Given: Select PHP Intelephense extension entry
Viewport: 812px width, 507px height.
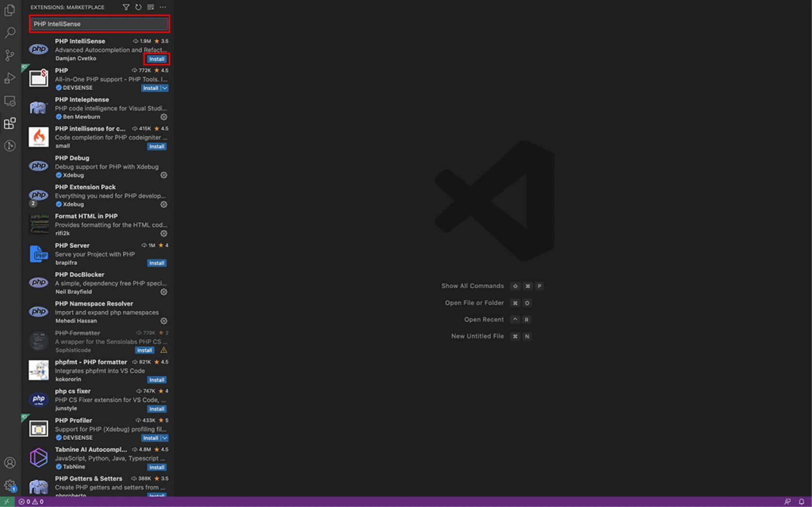Looking at the screenshot, I should click(97, 108).
